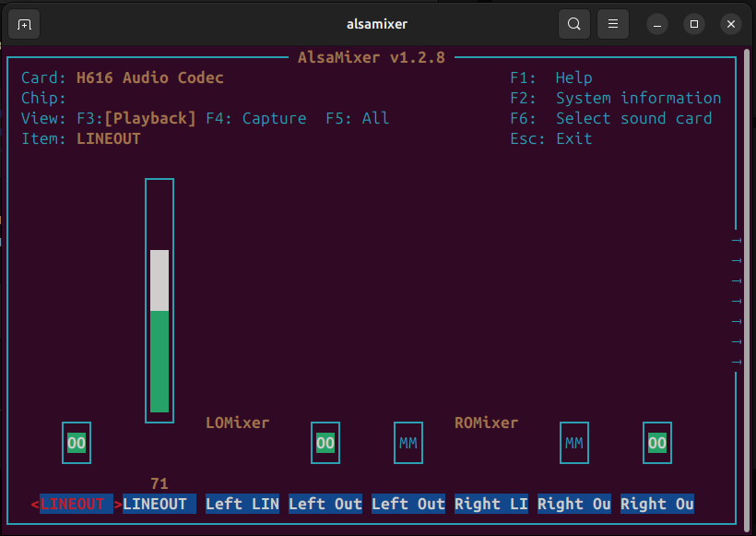
Task: Toggle mute on the selected LINEOUT switch
Action: (x=77, y=443)
